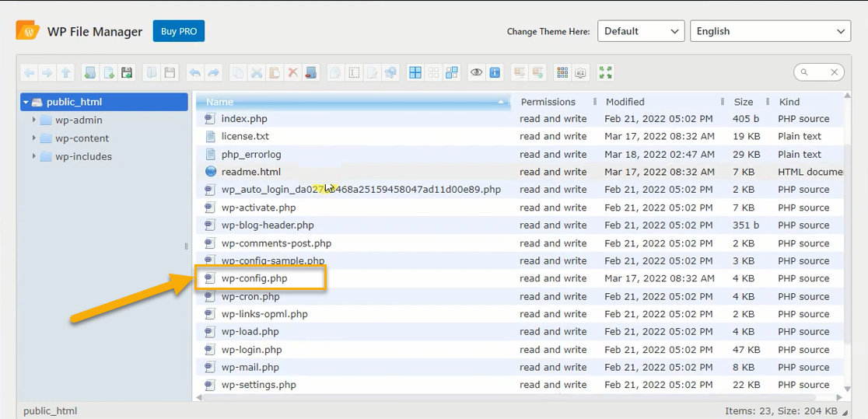Open the Sort a-z toolbar icon
This screenshot has height=419, width=868.
(x=581, y=72)
